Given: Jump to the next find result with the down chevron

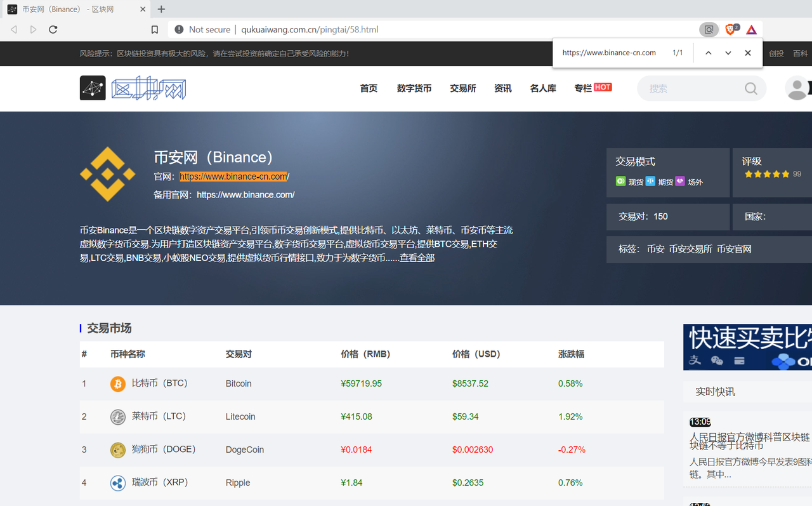Looking at the screenshot, I should tap(728, 53).
